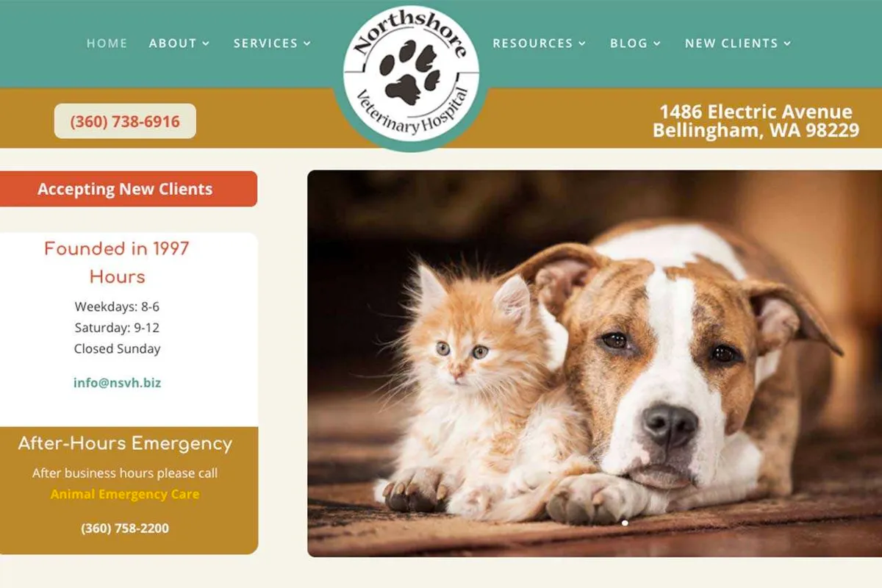Expand the ABOUT dropdown chevron

206,44
